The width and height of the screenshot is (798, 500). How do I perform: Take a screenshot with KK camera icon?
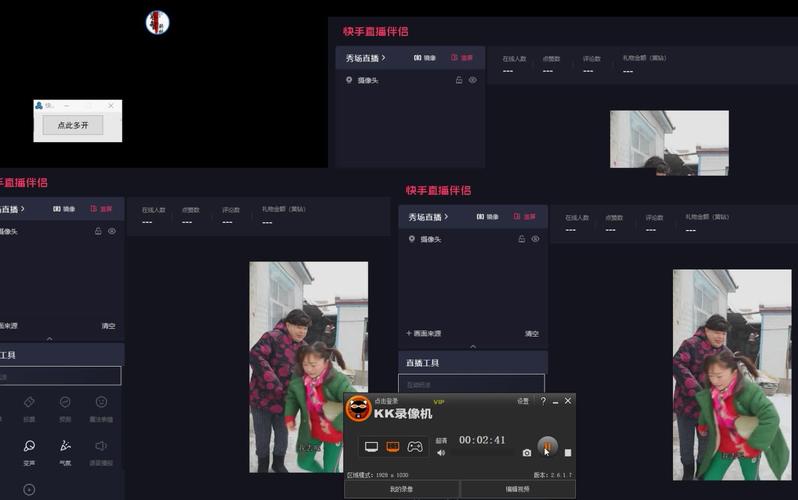tap(527, 452)
